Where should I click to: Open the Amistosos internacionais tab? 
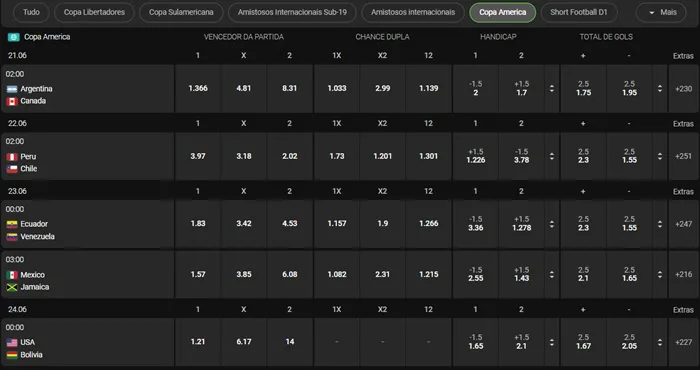point(413,12)
